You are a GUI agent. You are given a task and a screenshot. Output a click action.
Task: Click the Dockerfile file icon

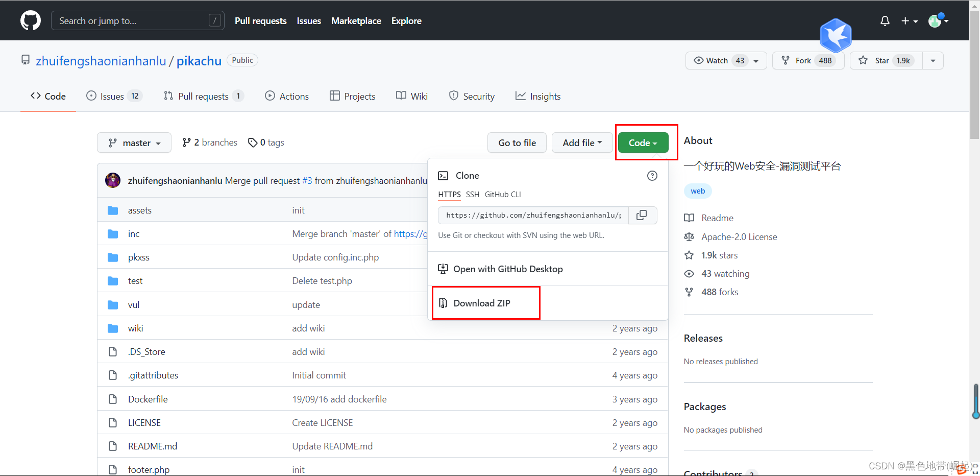pos(113,399)
